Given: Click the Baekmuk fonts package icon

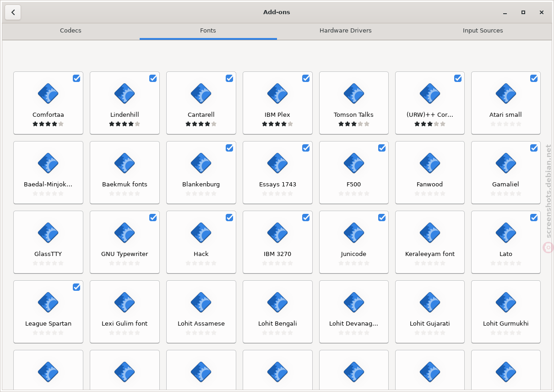Looking at the screenshot, I should pyautogui.click(x=125, y=163).
